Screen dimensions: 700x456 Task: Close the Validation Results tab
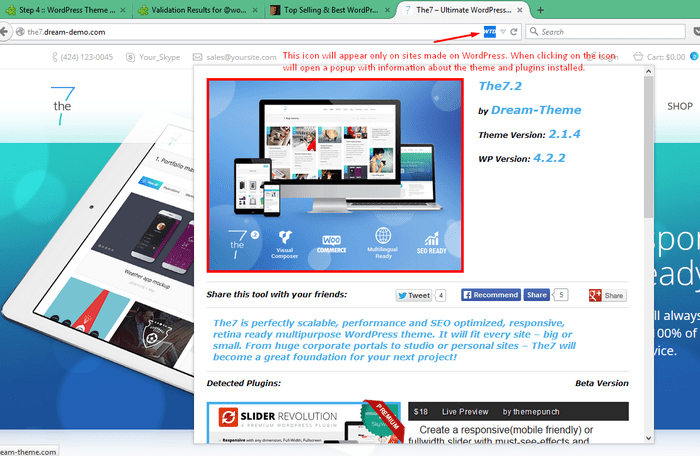click(255, 10)
